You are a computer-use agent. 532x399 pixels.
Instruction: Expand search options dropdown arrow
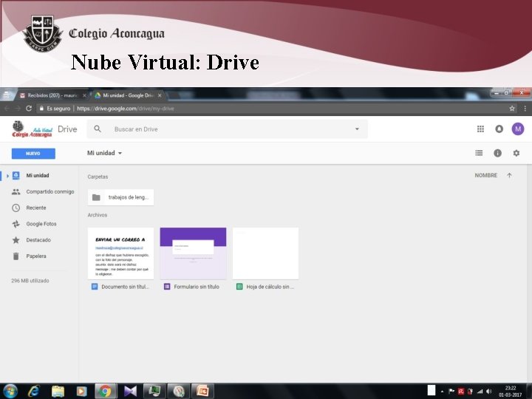click(x=357, y=129)
